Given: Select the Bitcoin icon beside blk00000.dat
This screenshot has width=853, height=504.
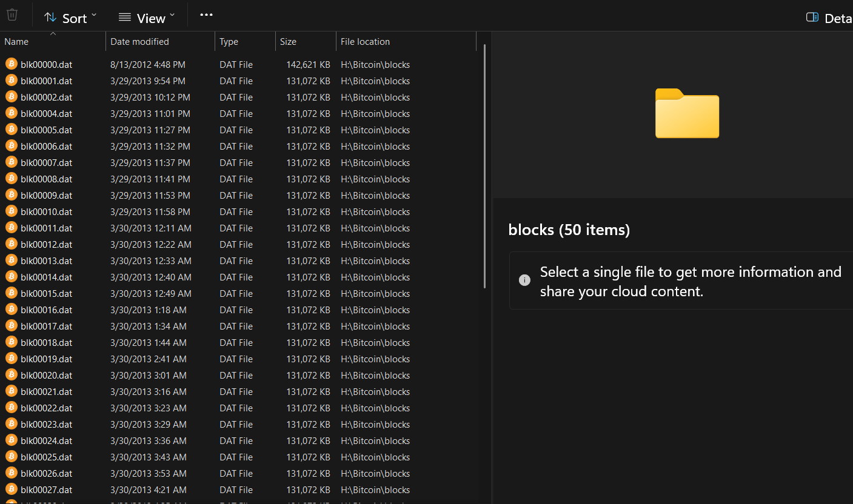Looking at the screenshot, I should [x=12, y=64].
